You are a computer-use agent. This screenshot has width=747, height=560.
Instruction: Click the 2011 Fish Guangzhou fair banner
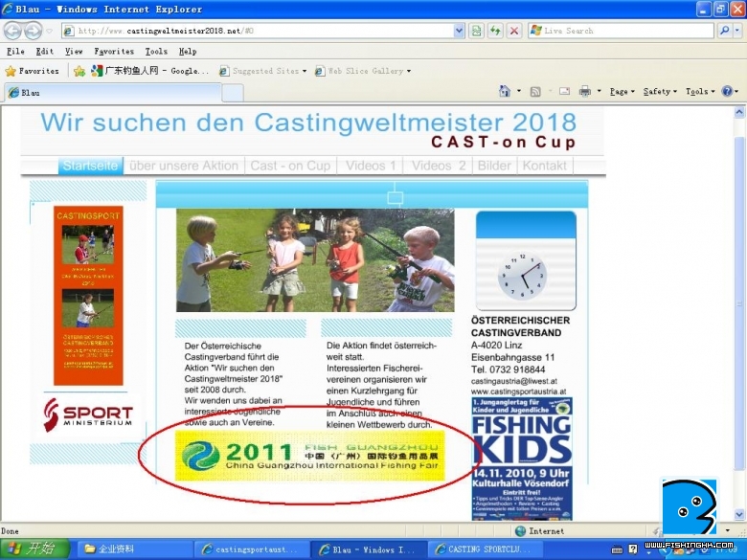(309, 456)
